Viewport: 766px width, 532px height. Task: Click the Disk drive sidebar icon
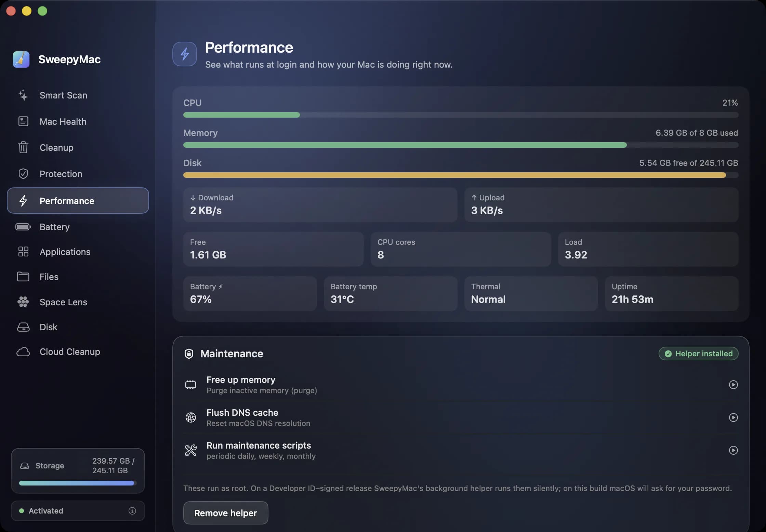23,327
